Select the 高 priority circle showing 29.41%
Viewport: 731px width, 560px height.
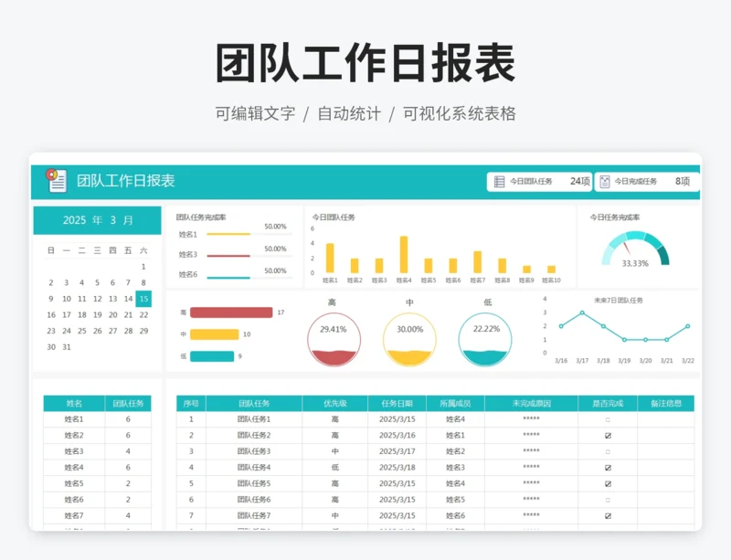point(334,339)
